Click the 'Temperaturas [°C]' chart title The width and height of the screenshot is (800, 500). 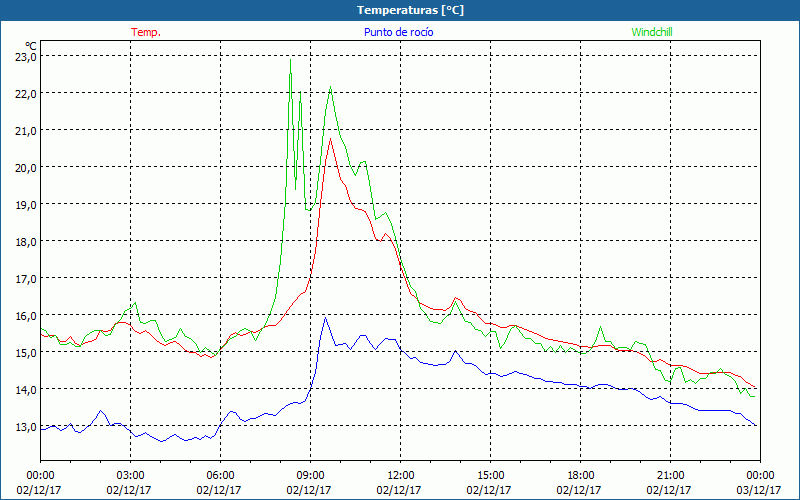[410, 10]
